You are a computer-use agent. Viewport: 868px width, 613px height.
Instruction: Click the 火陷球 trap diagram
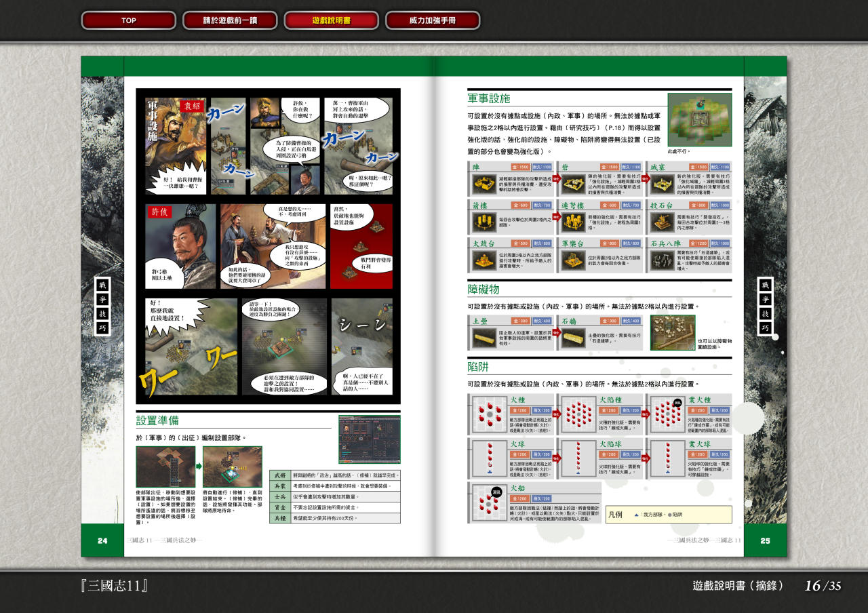point(578,458)
